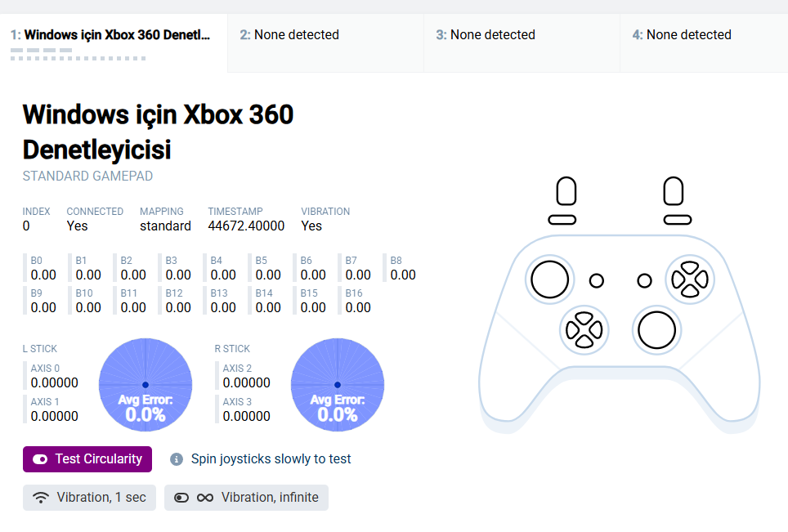Click the left bumper on controller diagram
Image resolution: width=788 pixels, height=532 pixels.
point(562,220)
